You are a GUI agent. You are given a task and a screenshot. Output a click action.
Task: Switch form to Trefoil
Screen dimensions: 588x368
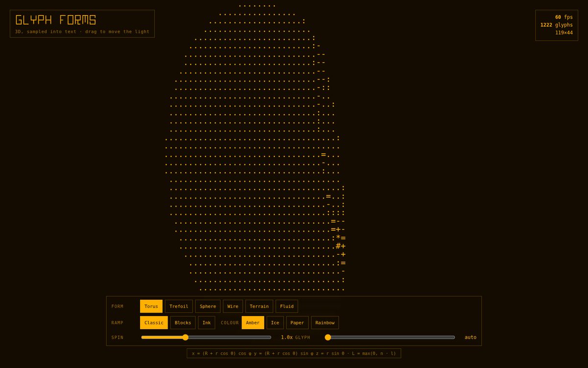[x=179, y=306]
